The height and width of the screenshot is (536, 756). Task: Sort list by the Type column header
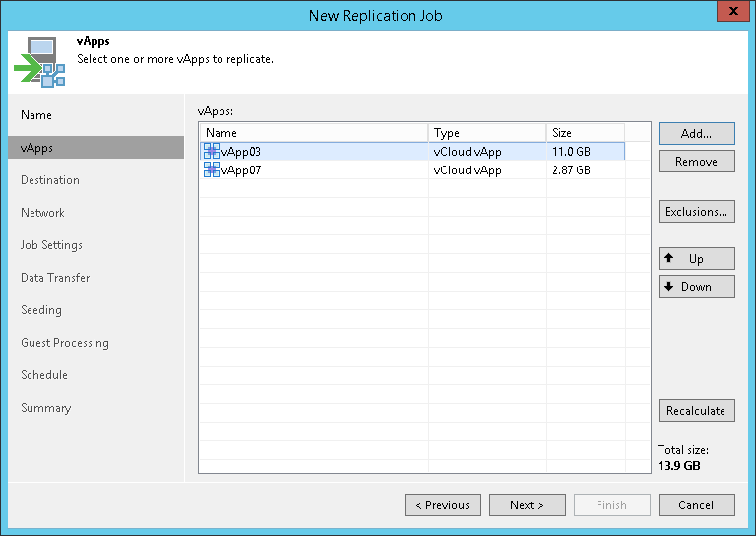click(486, 133)
